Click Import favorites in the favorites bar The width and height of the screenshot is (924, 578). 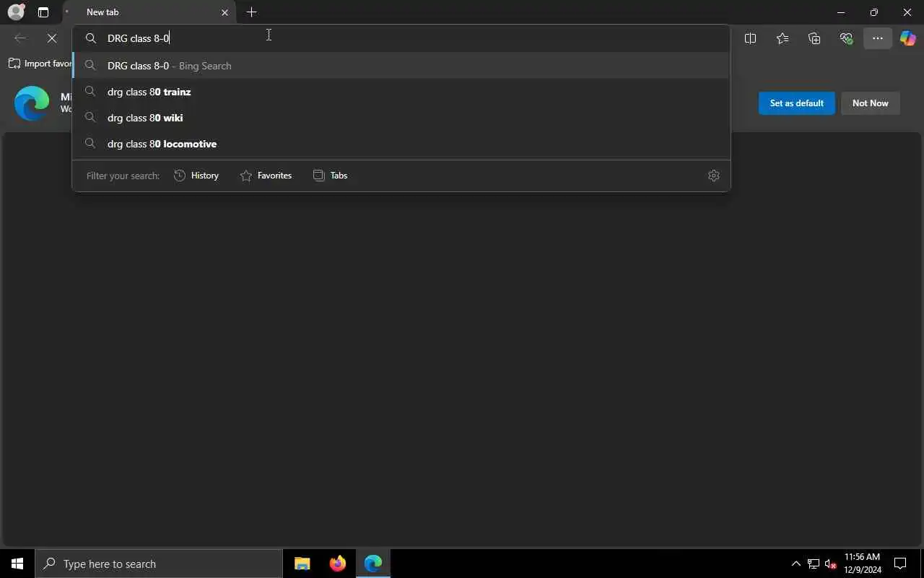tap(40, 64)
